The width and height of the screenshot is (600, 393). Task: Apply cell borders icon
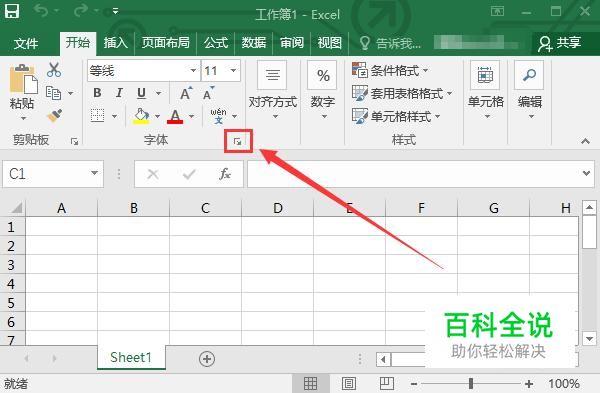tap(97, 116)
